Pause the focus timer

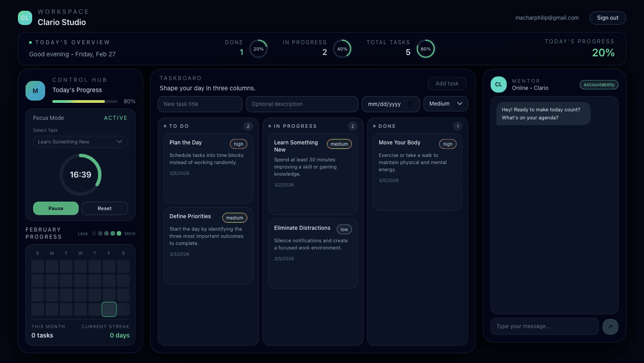pos(56,208)
